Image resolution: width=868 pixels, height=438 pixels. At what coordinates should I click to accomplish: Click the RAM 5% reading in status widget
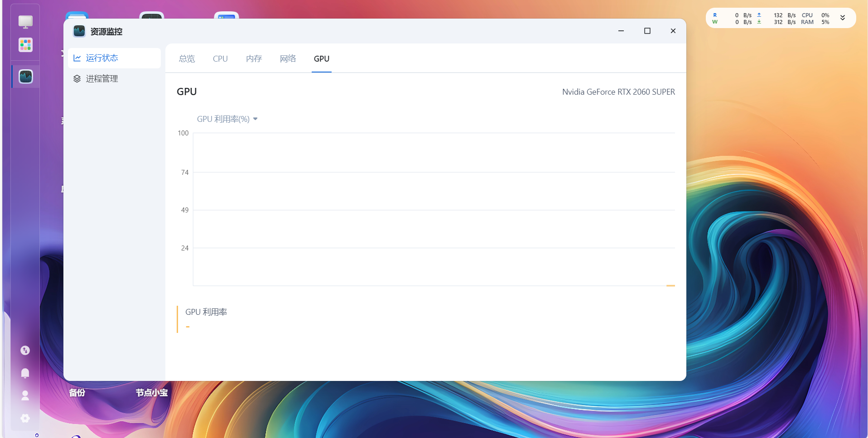815,22
